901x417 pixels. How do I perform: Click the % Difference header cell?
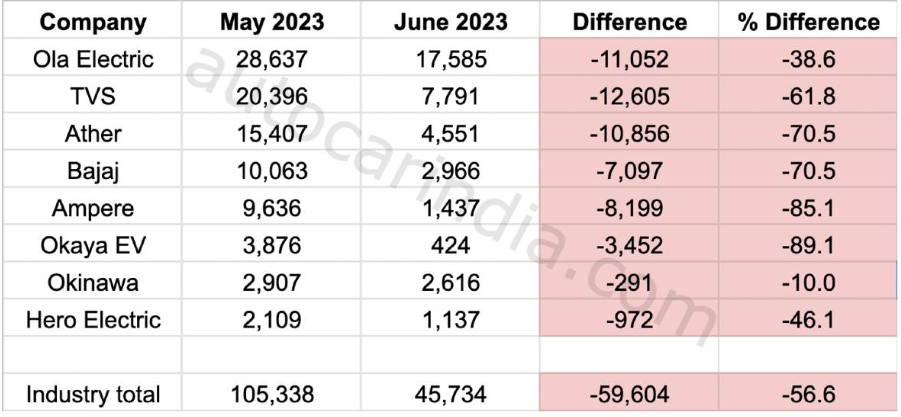click(x=808, y=22)
